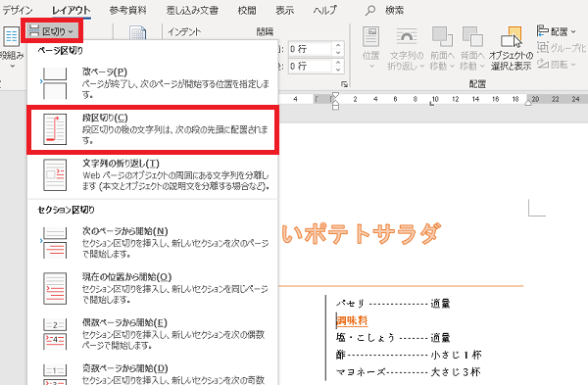This screenshot has width=588, height=385.
Task: Switch to the 表示 tab
Action: click(x=284, y=10)
